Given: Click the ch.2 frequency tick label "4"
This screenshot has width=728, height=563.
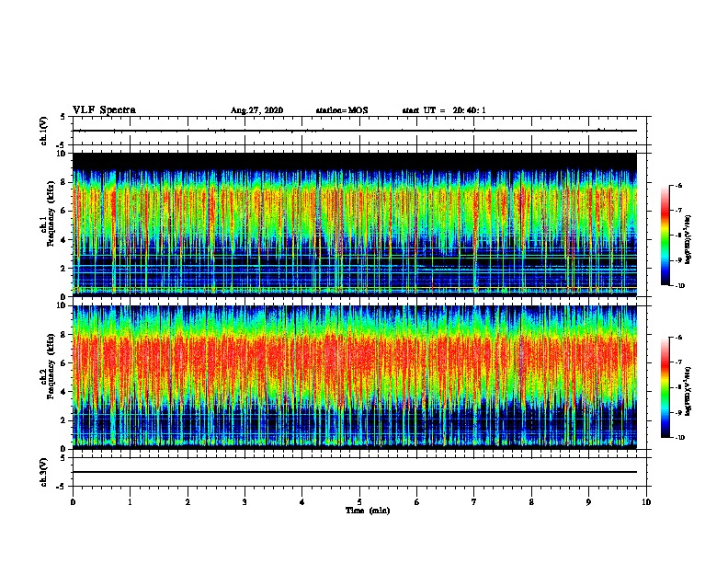Looking at the screenshot, I should click(63, 392).
